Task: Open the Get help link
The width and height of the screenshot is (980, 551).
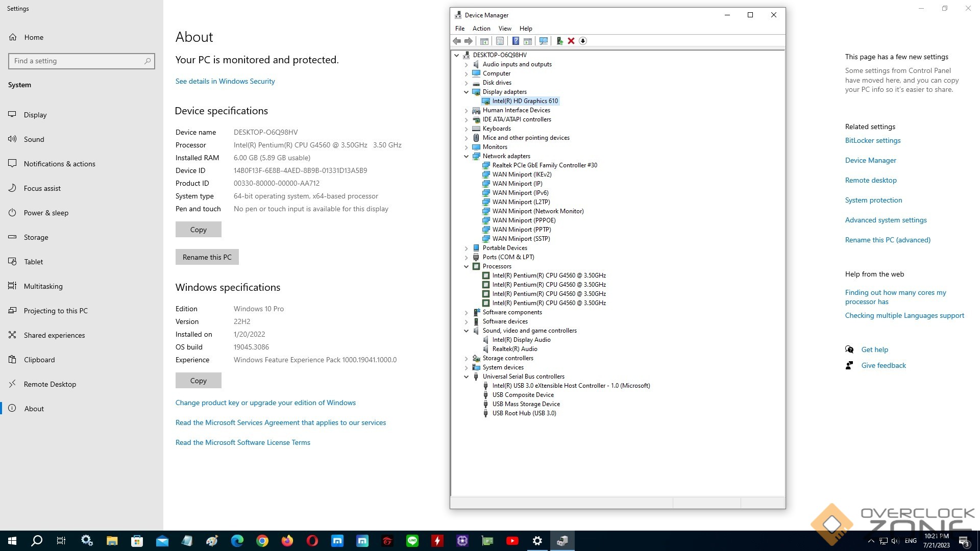Action: 875,349
